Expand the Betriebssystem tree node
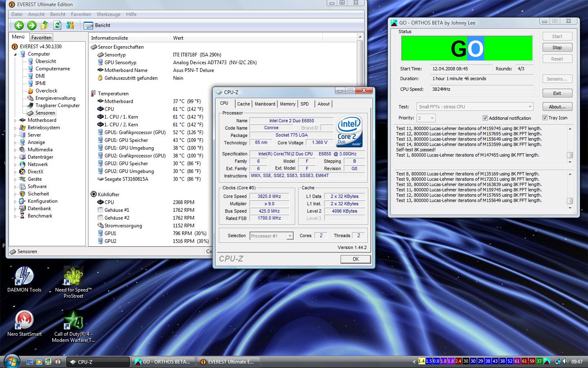The height and width of the screenshot is (368, 588). coord(16,128)
